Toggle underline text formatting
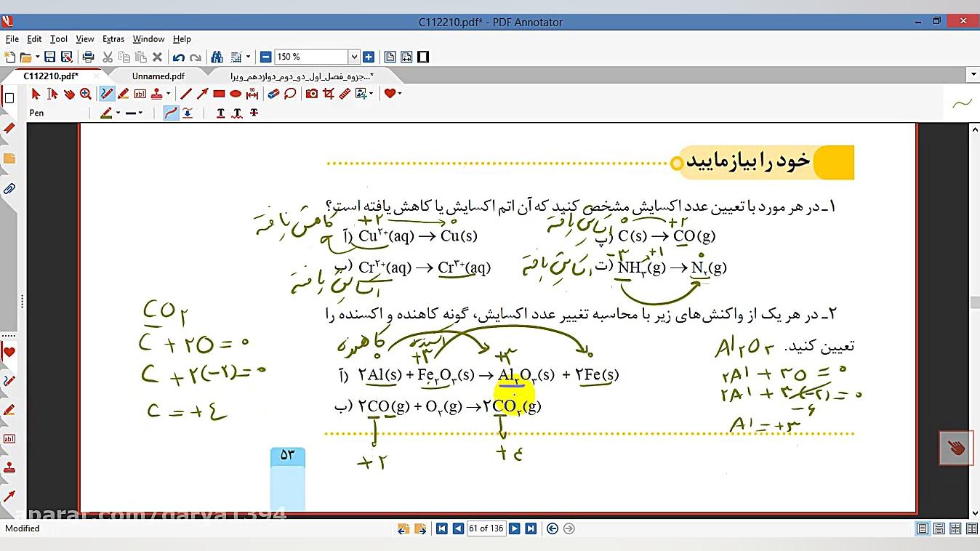The image size is (980, 551). click(220, 113)
